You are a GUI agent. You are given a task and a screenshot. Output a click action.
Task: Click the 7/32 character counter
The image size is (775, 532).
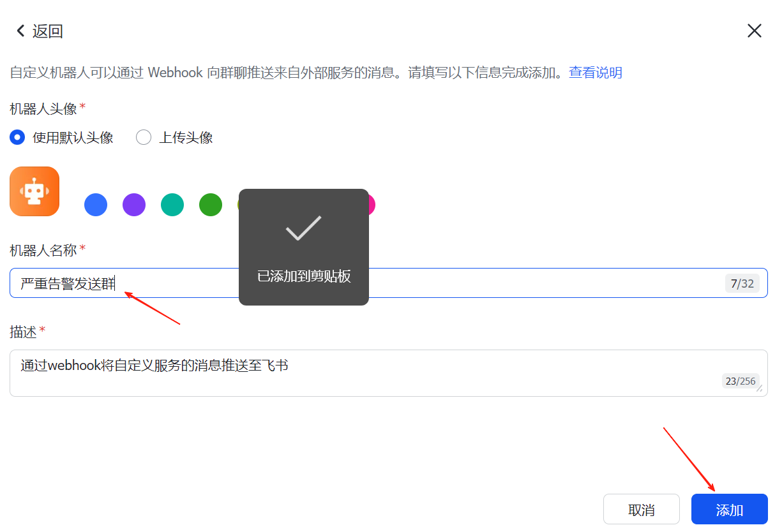(742, 283)
